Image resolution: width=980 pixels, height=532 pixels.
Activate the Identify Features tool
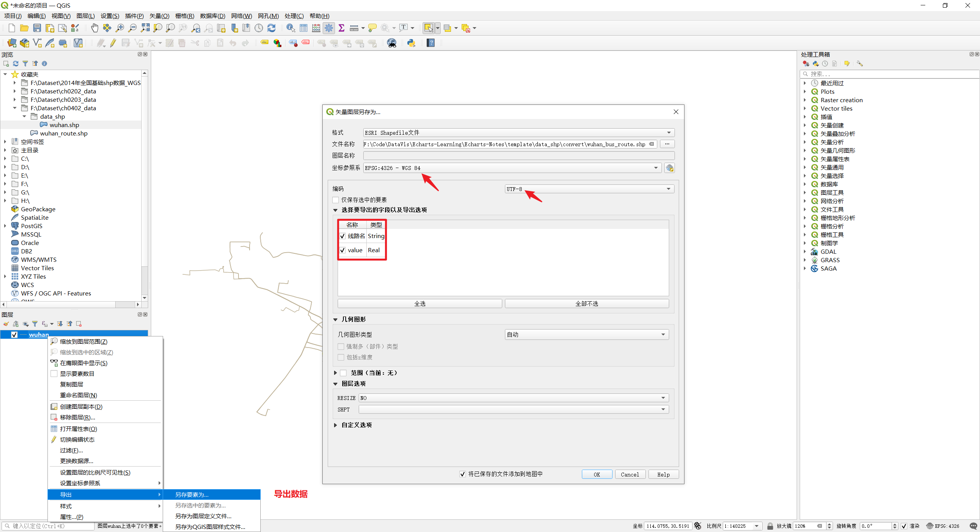pos(291,28)
